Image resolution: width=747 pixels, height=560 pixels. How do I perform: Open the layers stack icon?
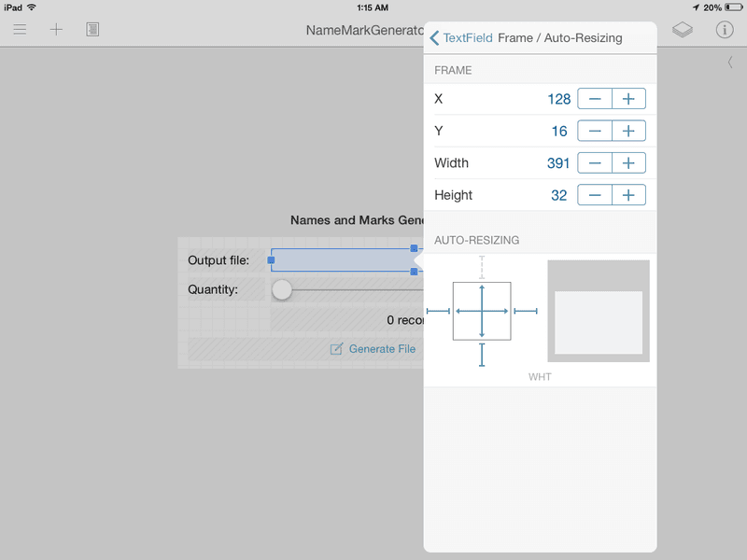point(683,30)
